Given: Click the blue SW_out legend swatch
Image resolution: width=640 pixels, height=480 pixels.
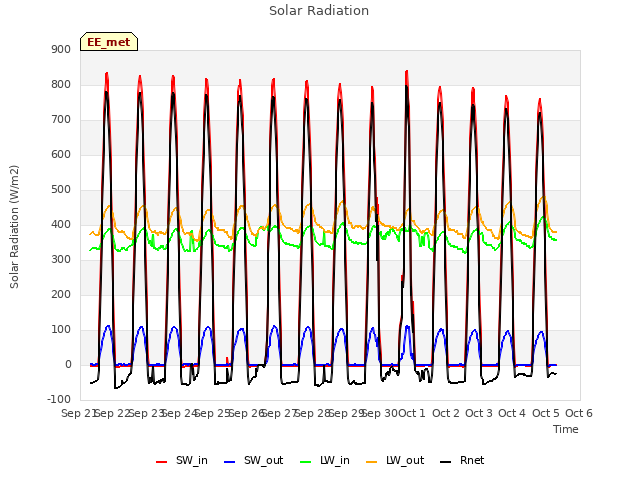Looking at the screenshot, I should pyautogui.click(x=230, y=462).
